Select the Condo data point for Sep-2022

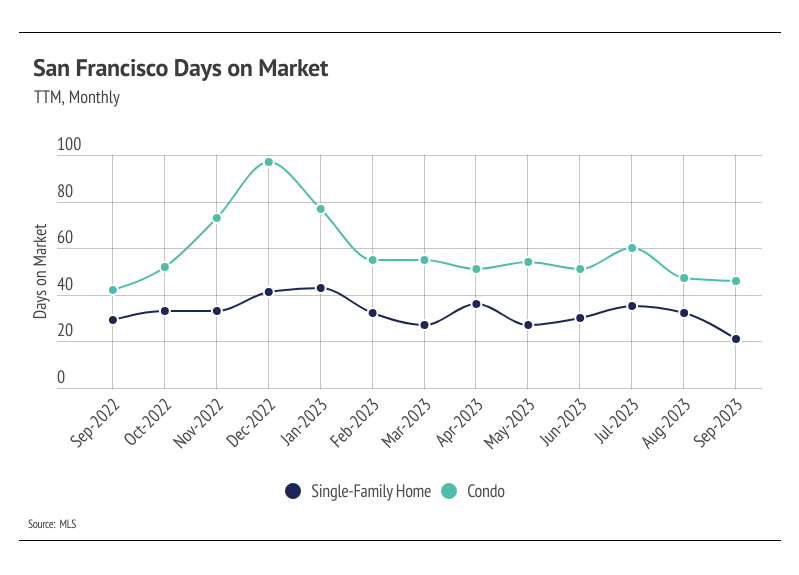(113, 290)
